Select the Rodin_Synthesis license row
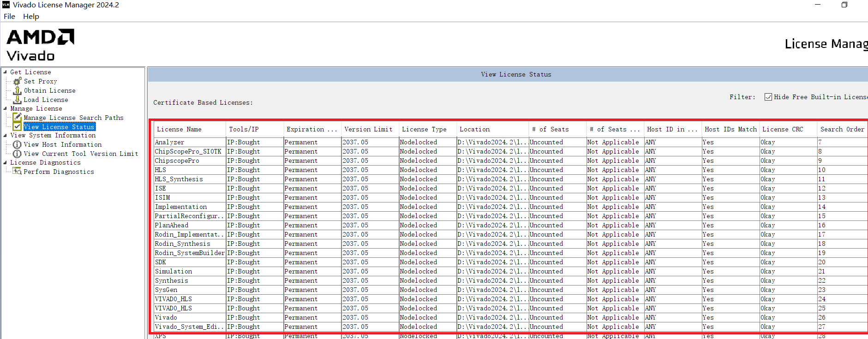This screenshot has height=339, width=868. [510, 244]
